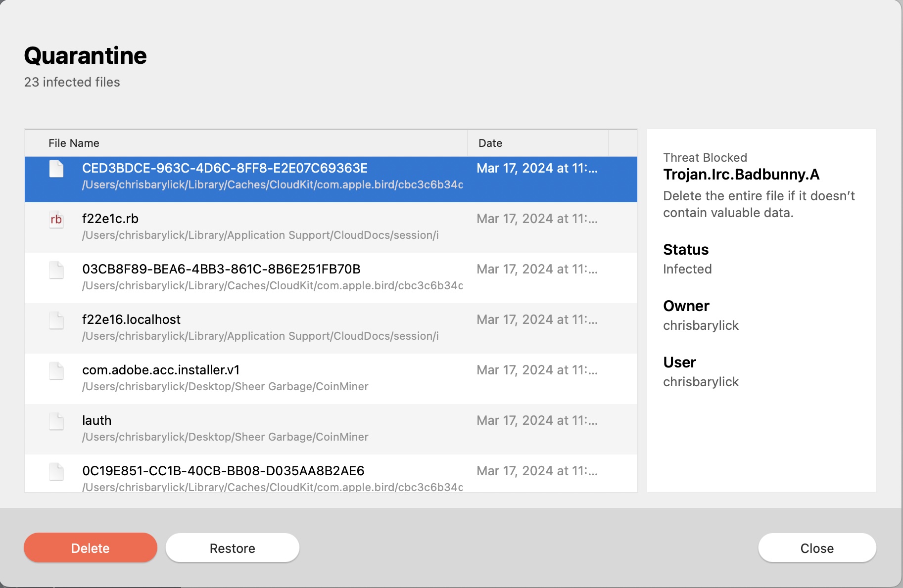
Task: Click the document icon beside f22e16.localhost
Action: click(x=56, y=320)
